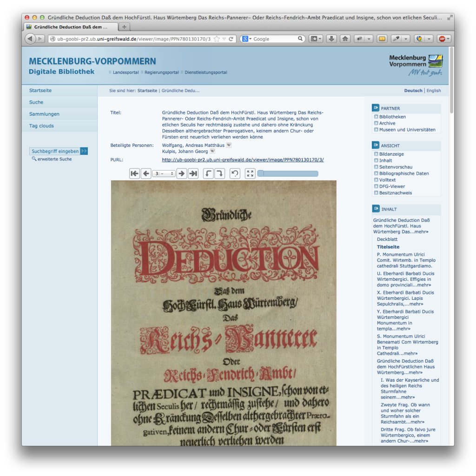476x476 pixels.
Task: Switch language to English
Action: 434,91
